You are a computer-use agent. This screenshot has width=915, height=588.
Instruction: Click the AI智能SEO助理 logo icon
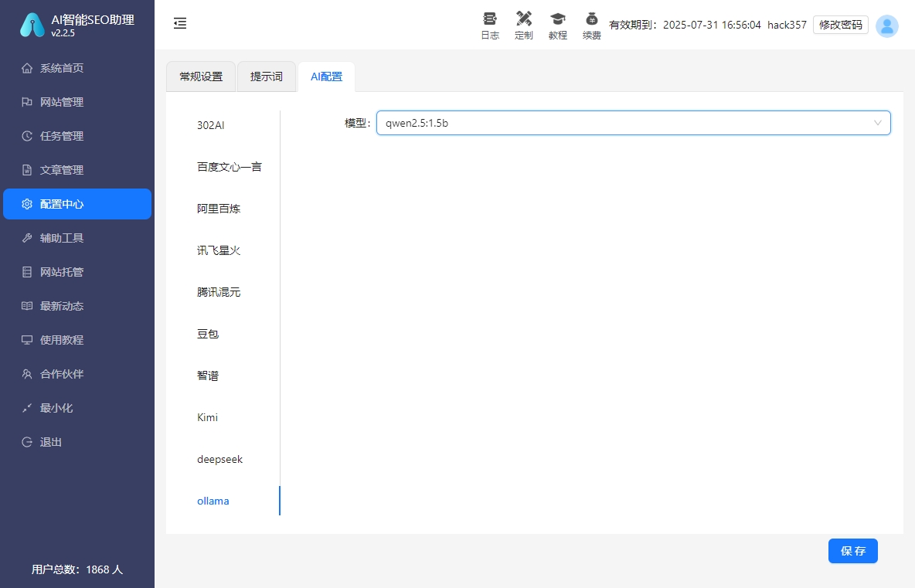(x=32, y=25)
